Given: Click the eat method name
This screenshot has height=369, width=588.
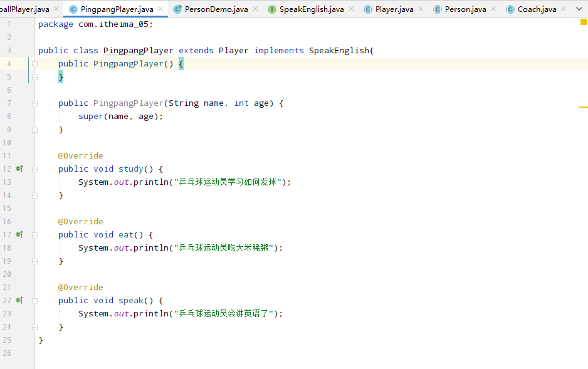Looking at the screenshot, I should pyautogui.click(x=126, y=234).
